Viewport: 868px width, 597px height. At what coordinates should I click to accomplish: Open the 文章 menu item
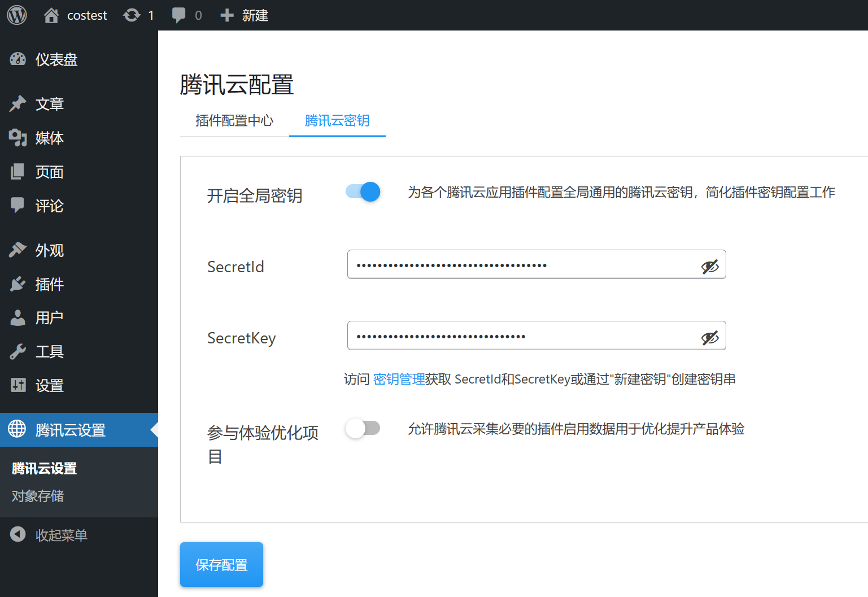(79, 104)
